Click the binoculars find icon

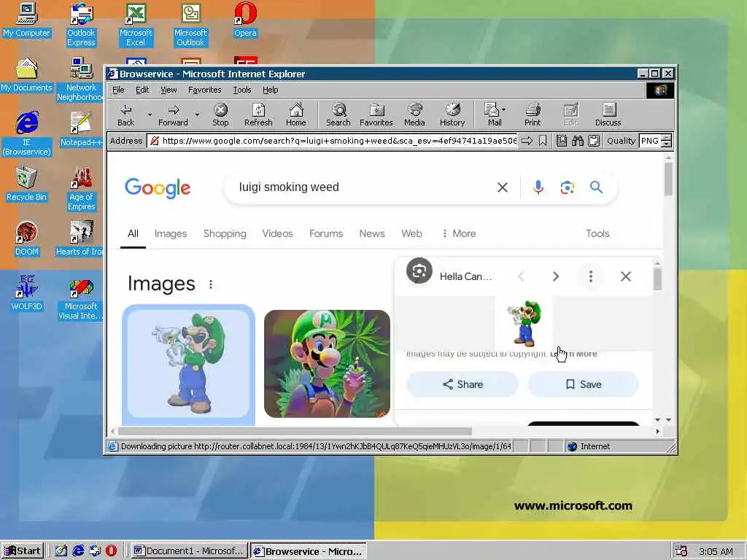pos(578,141)
